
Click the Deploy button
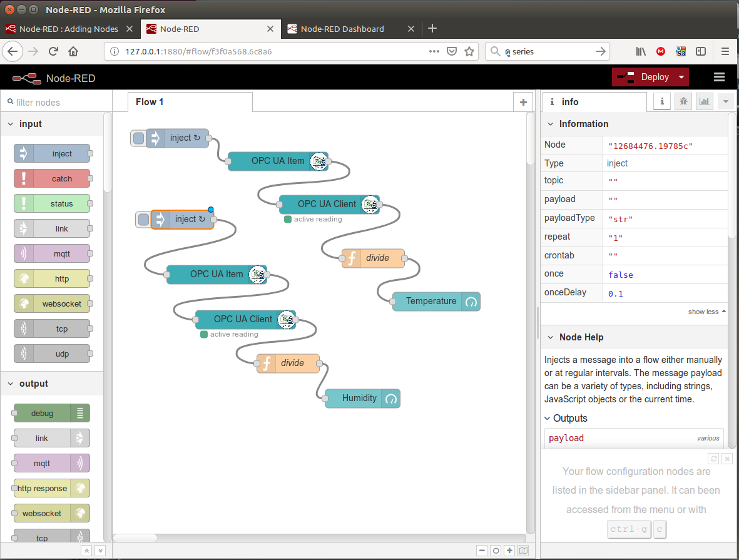[x=643, y=78]
